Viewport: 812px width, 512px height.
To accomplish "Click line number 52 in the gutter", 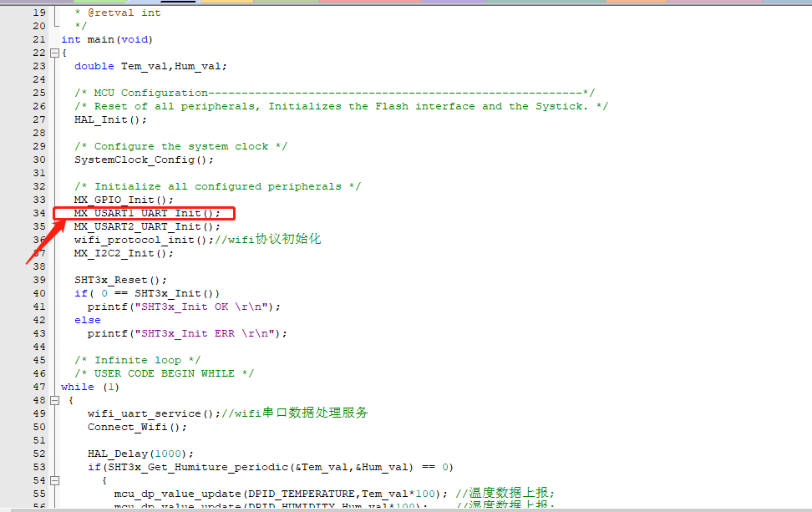I will click(39, 454).
